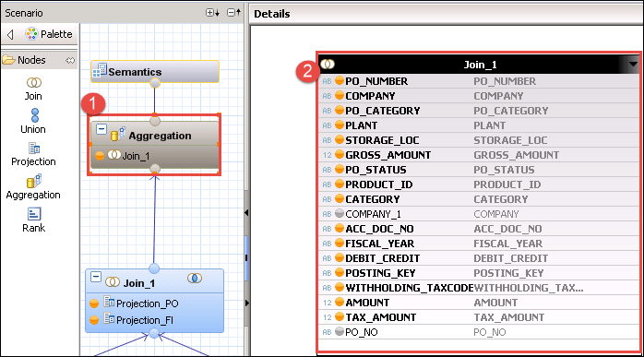Open the Join_1 dropdown arrow in Details
644x357 pixels.
pos(633,64)
